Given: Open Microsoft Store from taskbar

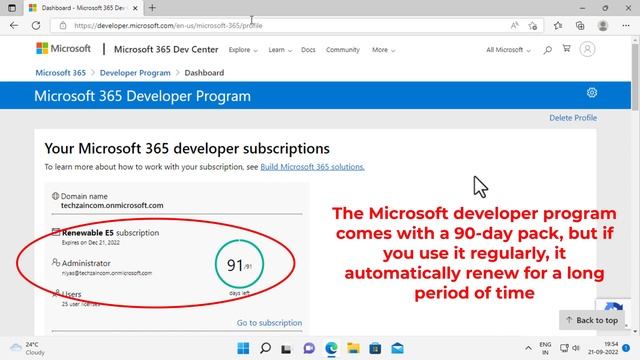Looking at the screenshot, I should tap(375, 349).
